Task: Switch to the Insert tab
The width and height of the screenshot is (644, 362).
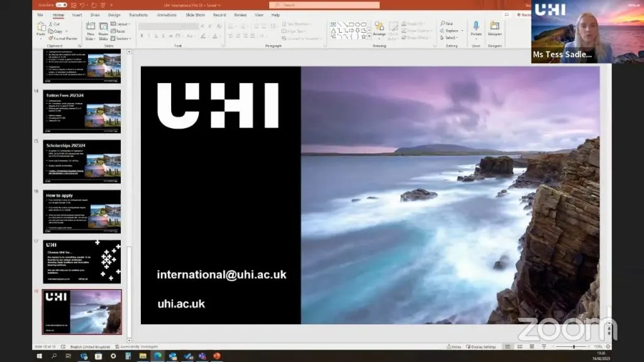Action: click(77, 15)
